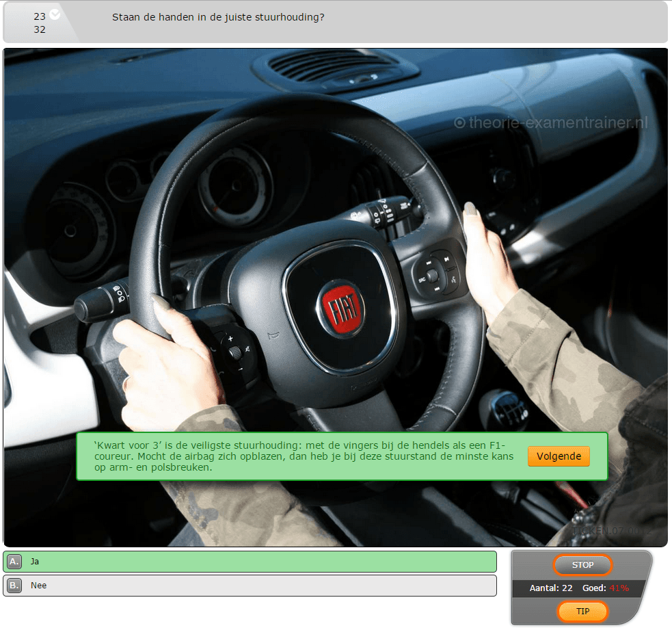Click the checkmark icon beside 23
The height and width of the screenshot is (628, 672).
coord(55,14)
